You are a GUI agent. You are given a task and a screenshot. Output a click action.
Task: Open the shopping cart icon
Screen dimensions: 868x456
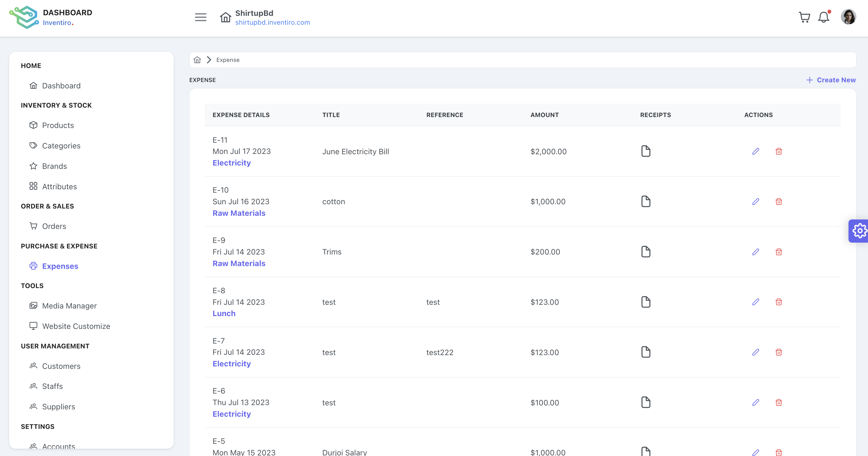804,17
